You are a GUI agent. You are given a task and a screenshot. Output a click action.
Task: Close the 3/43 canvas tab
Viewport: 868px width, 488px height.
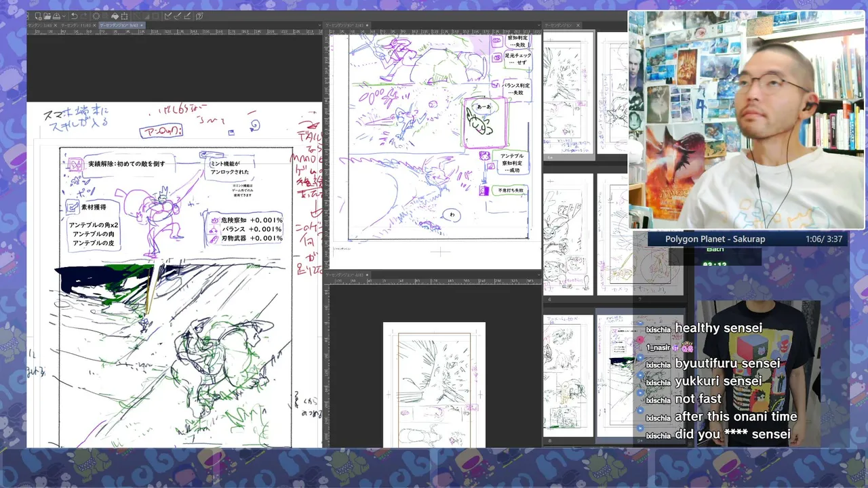click(56, 25)
